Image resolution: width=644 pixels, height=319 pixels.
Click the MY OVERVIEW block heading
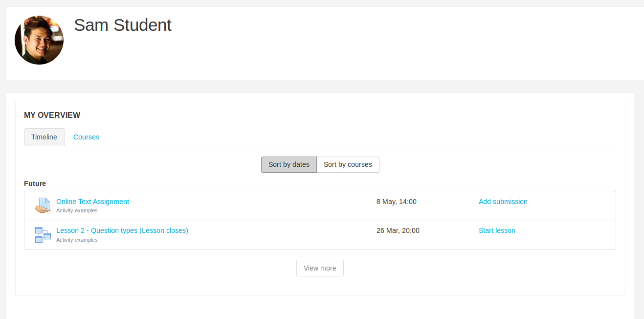(x=52, y=115)
